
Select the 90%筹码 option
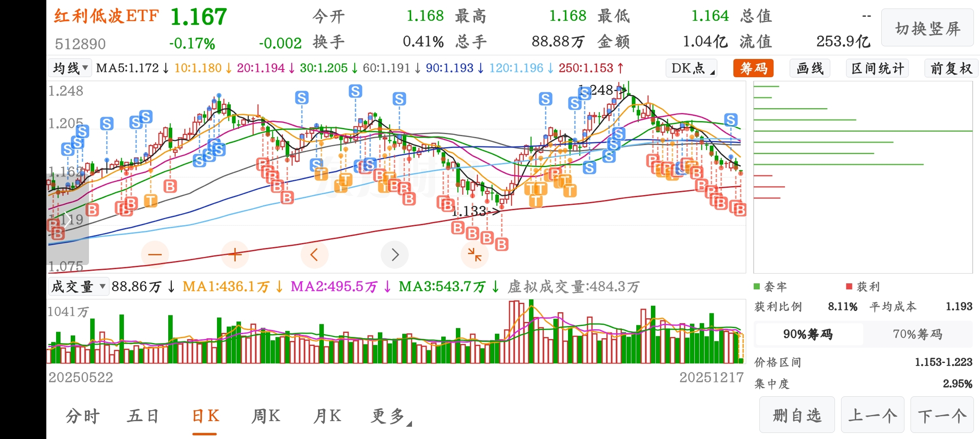(x=808, y=334)
